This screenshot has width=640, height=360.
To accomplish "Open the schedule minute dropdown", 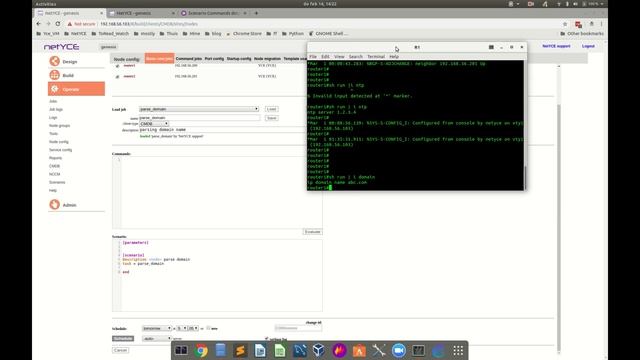I will [193, 328].
